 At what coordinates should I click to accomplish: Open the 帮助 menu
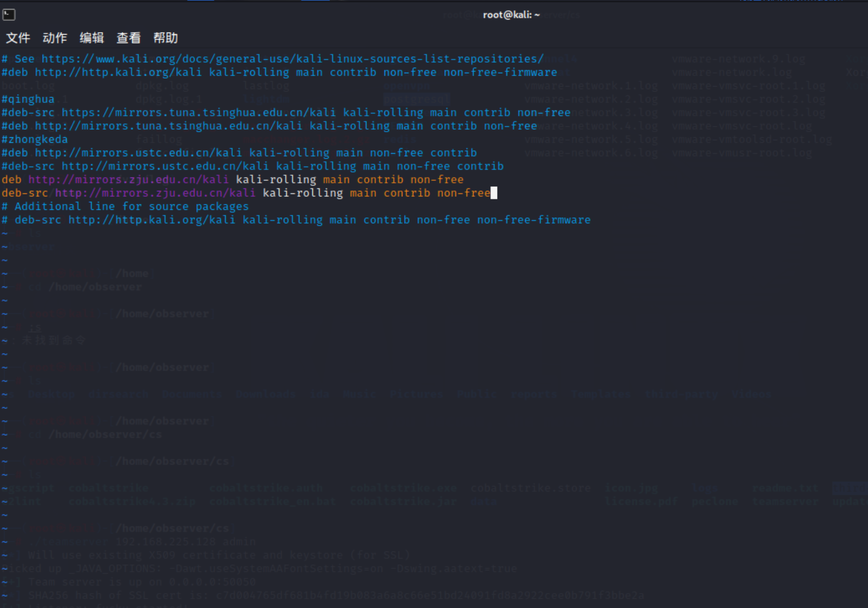point(166,38)
